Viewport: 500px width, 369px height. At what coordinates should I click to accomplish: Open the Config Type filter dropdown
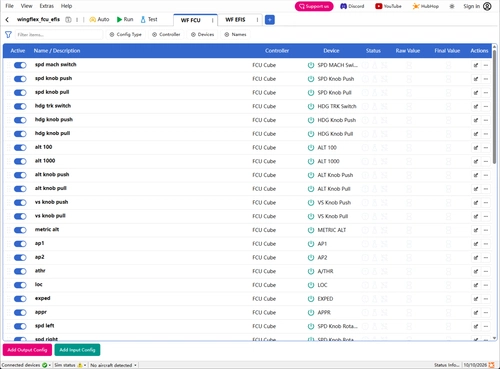pos(126,34)
